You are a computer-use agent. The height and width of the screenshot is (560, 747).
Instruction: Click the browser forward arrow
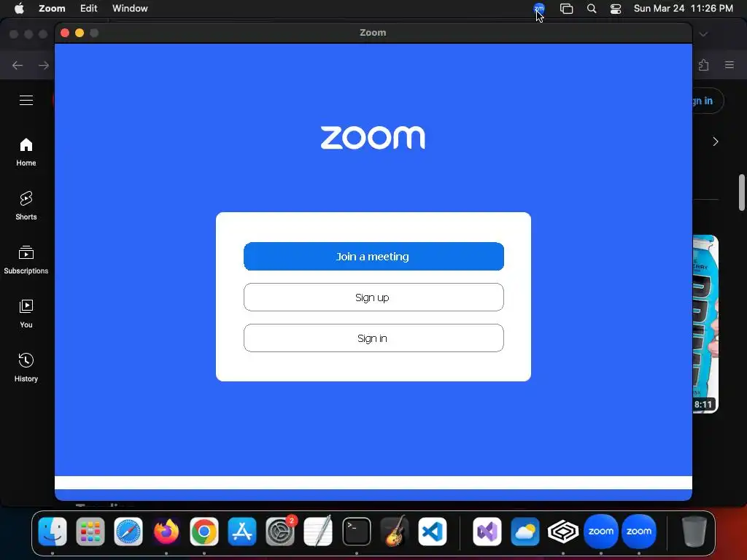point(44,65)
